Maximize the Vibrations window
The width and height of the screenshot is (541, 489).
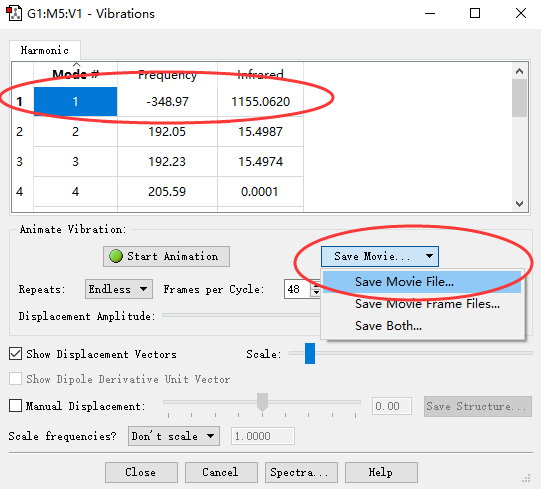coord(475,13)
